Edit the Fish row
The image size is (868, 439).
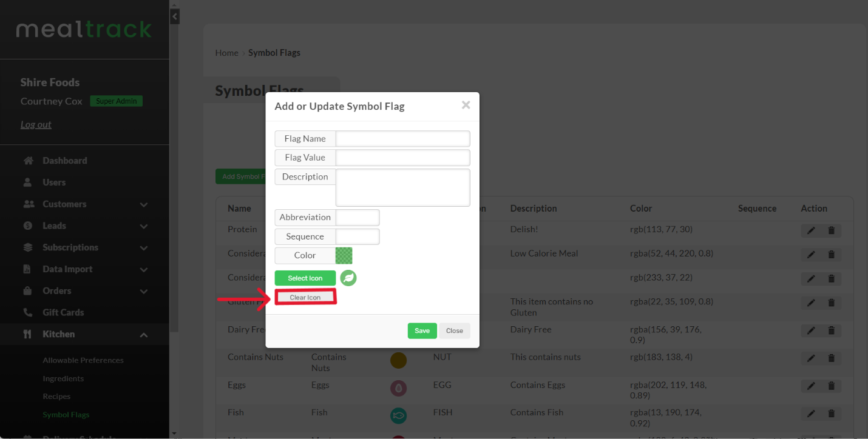coord(811,414)
